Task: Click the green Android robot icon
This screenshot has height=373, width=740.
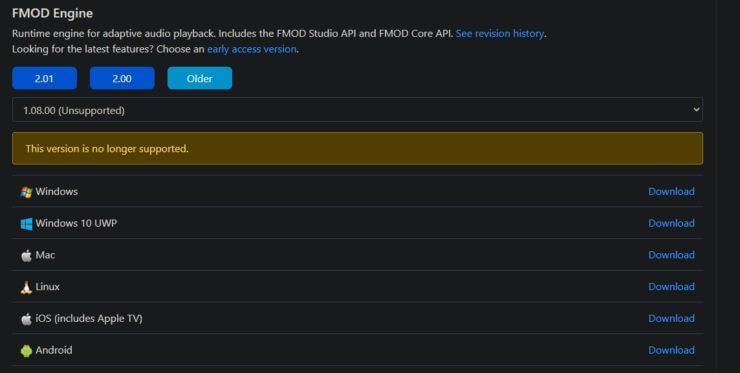Action: click(26, 350)
